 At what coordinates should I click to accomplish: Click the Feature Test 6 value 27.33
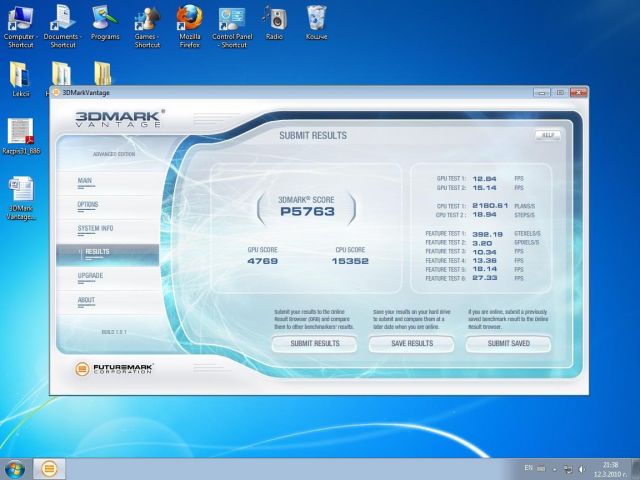click(x=484, y=278)
